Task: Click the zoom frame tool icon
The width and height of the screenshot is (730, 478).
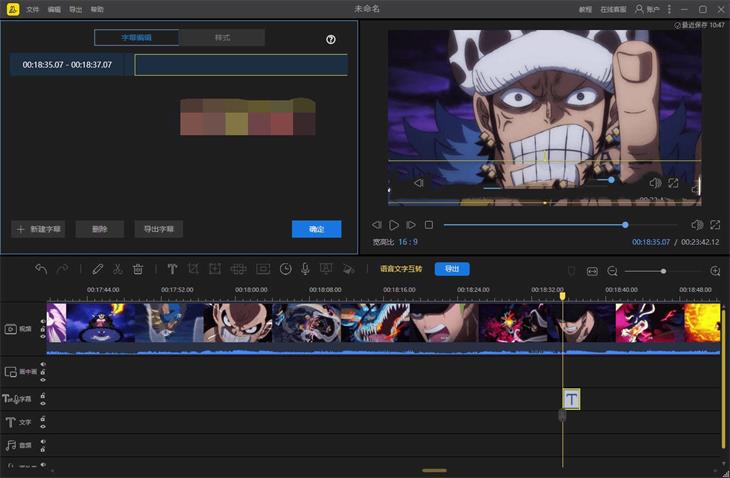Action: (215, 269)
